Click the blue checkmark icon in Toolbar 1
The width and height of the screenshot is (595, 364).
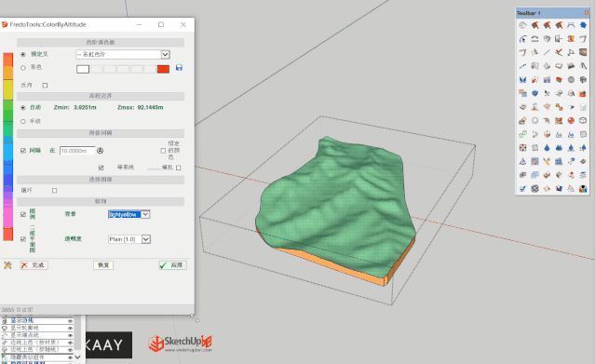coord(523,189)
